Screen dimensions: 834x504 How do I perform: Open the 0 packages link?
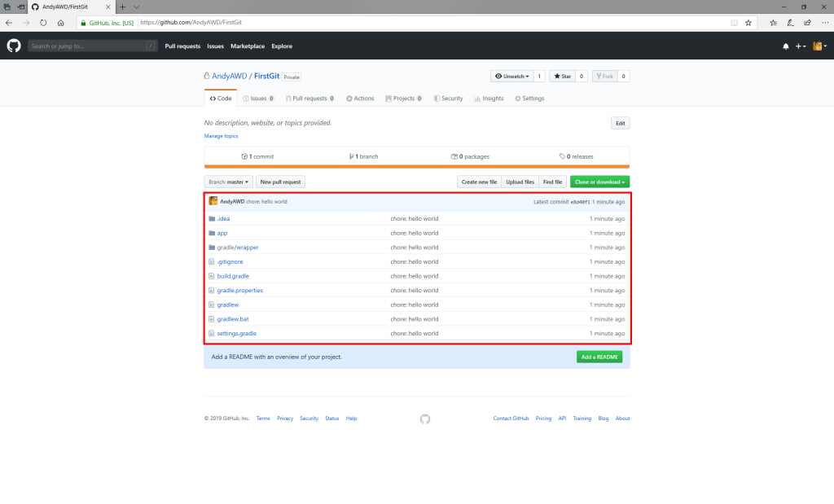click(470, 156)
